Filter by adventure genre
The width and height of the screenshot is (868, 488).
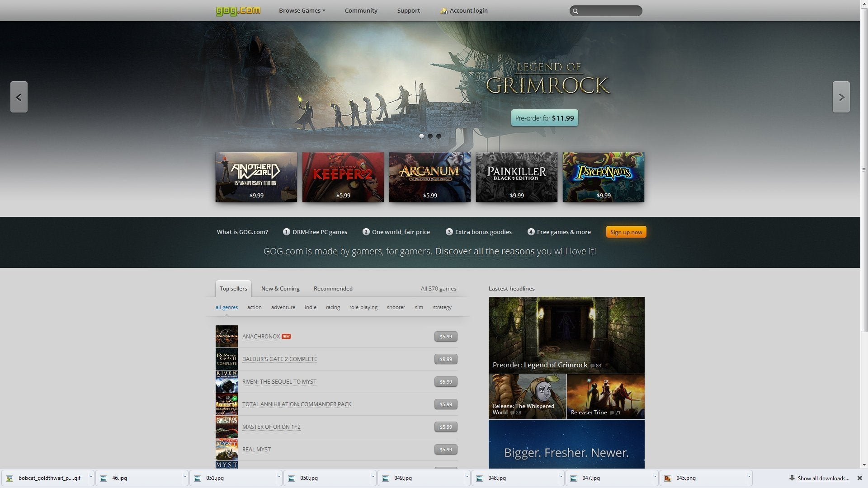coord(283,307)
